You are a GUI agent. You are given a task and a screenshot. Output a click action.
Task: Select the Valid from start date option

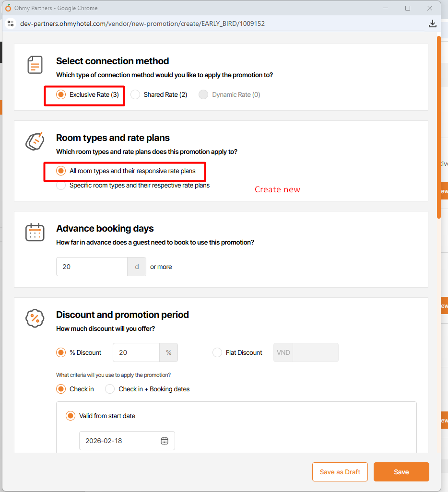[71, 416]
